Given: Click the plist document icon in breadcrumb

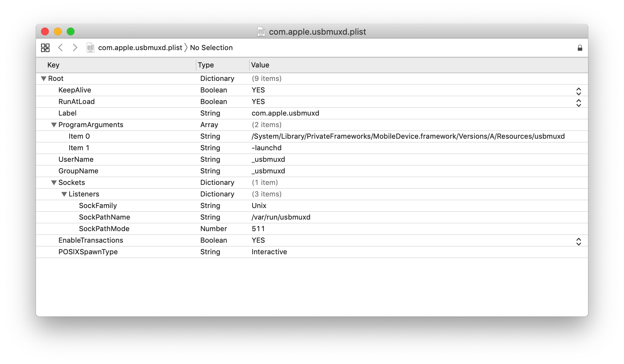Looking at the screenshot, I should tap(91, 48).
